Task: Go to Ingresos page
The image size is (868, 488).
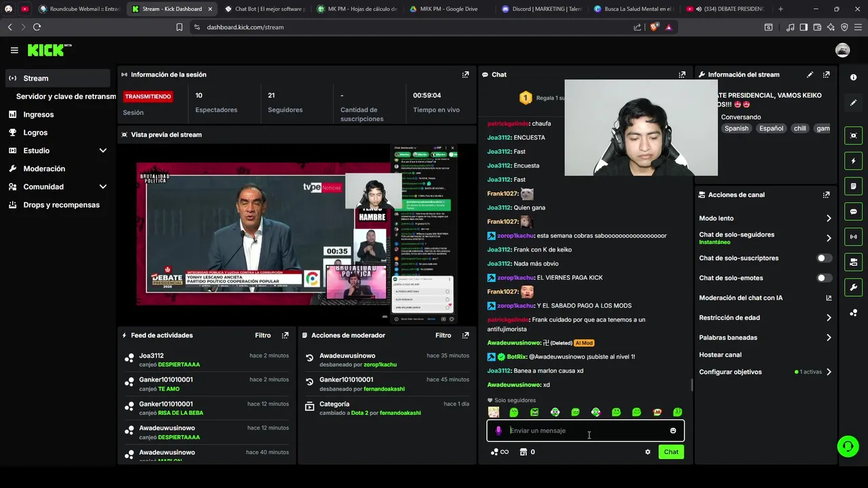Action: 57,115
